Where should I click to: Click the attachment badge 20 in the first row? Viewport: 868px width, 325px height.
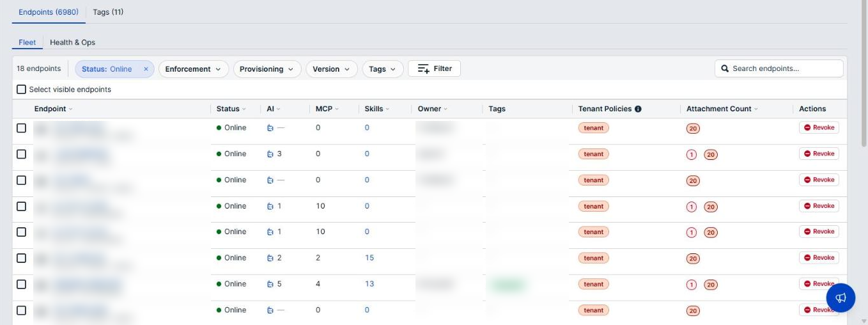point(693,128)
